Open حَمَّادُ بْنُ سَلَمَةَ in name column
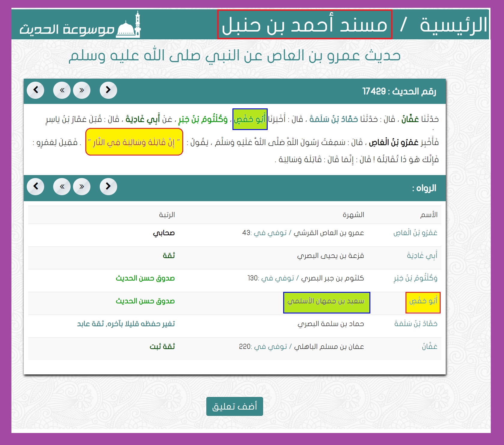Screen dimensions: 504x445 (x=416, y=324)
